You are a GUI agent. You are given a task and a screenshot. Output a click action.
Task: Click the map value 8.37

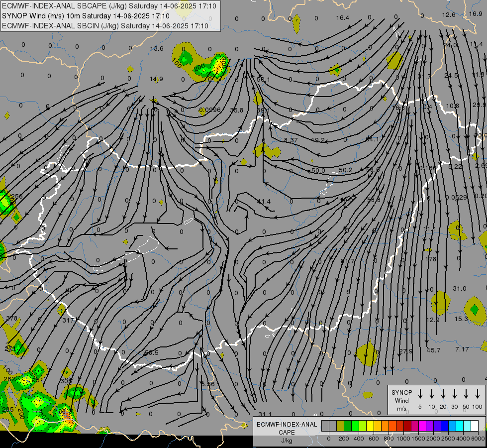pos(291,140)
